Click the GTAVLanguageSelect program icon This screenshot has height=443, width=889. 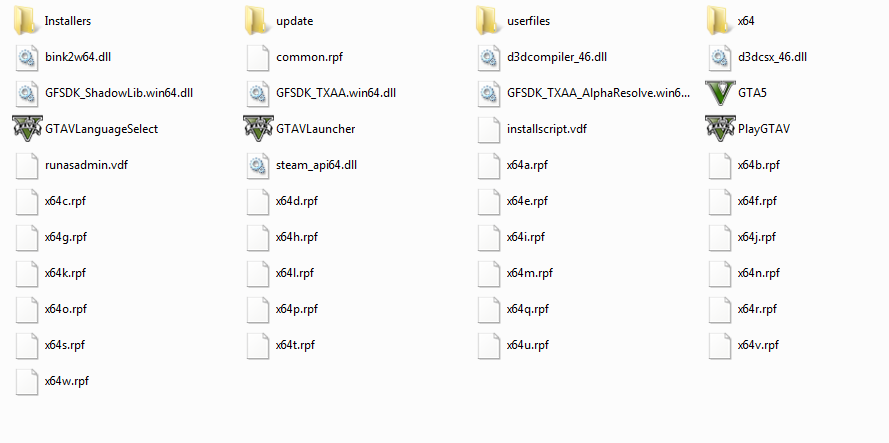[27, 129]
